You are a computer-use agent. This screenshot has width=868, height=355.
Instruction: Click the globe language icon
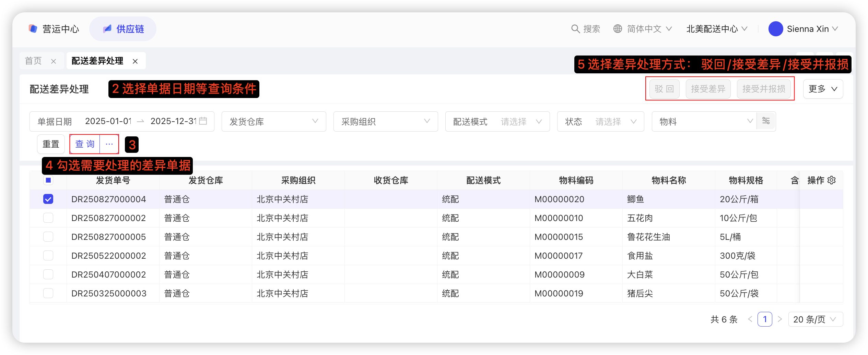pos(618,29)
